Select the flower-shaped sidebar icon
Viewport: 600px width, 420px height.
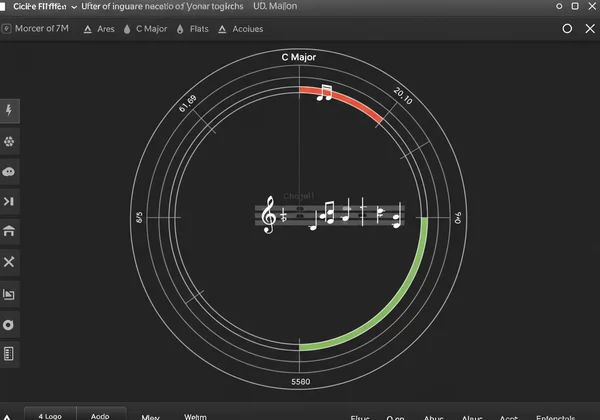pos(9,142)
